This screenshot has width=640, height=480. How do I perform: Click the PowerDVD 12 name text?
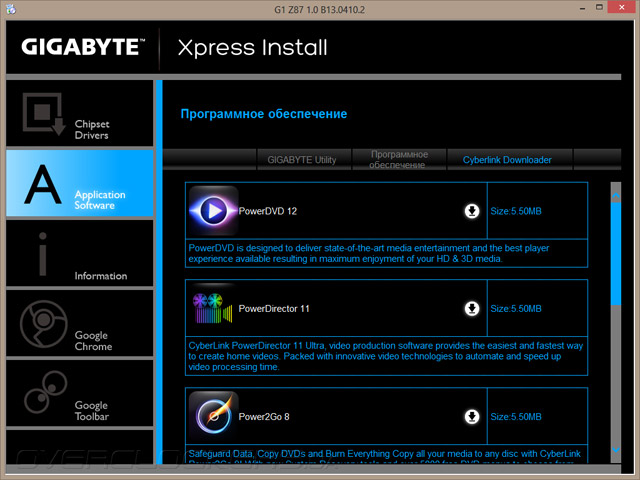[268, 211]
